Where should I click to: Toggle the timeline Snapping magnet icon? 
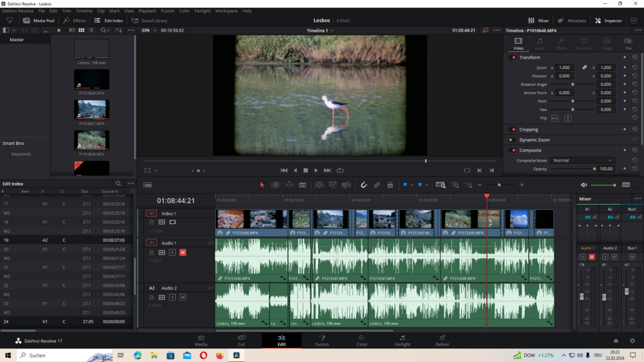(x=364, y=185)
